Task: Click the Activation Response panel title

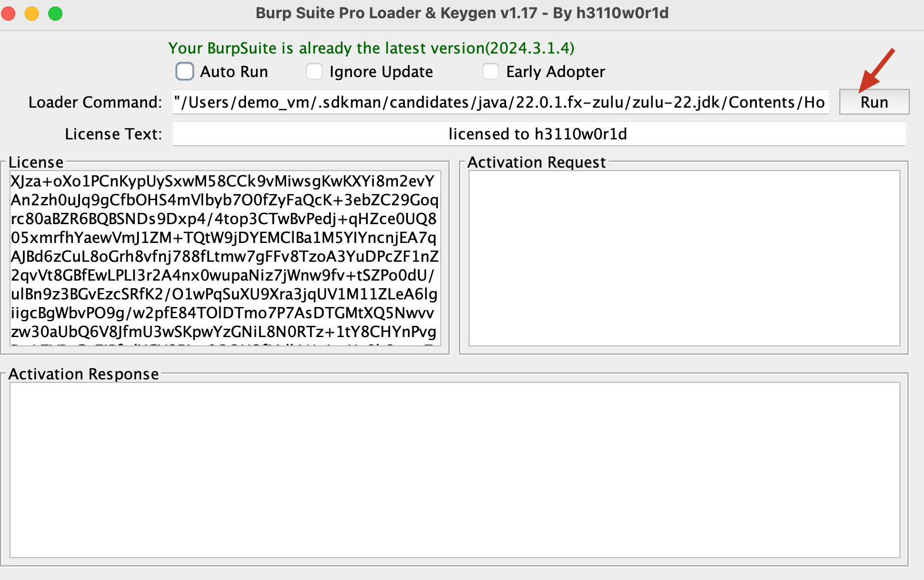Action: tap(84, 374)
